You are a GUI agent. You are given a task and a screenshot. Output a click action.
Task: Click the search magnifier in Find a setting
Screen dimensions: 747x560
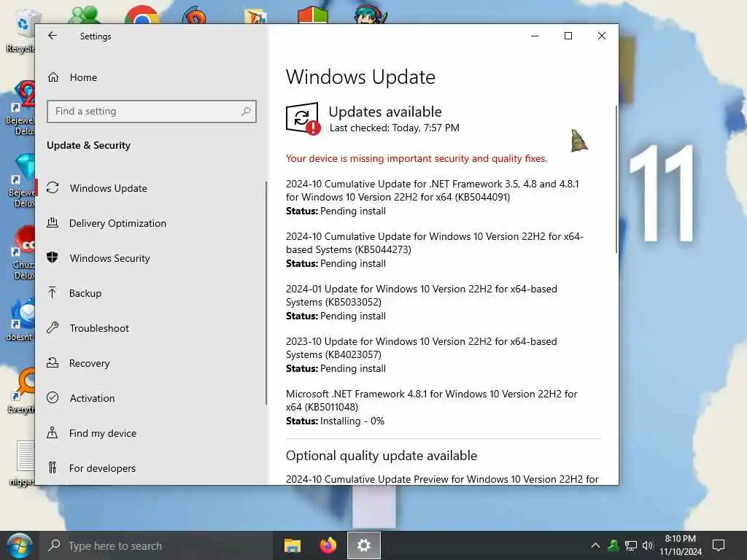tap(246, 112)
